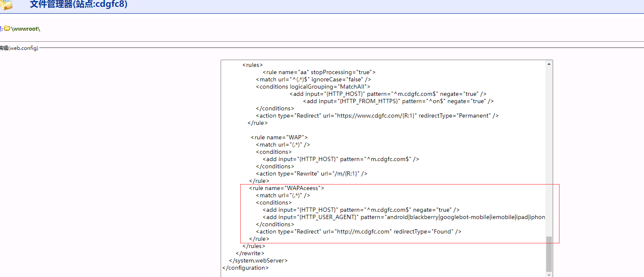Click the opening <rules> tag line
Screen dimensions: 644x277
(x=253, y=65)
